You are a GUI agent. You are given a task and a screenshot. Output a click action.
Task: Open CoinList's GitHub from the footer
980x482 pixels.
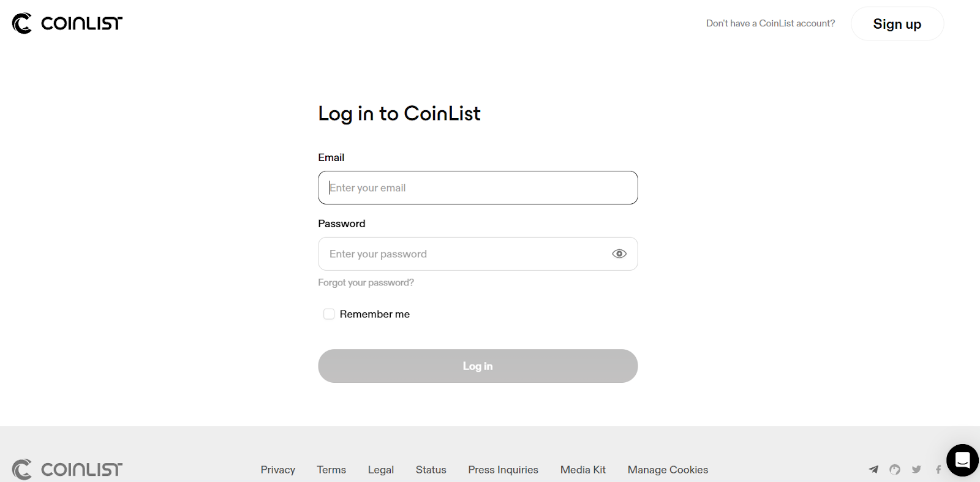[895, 469]
